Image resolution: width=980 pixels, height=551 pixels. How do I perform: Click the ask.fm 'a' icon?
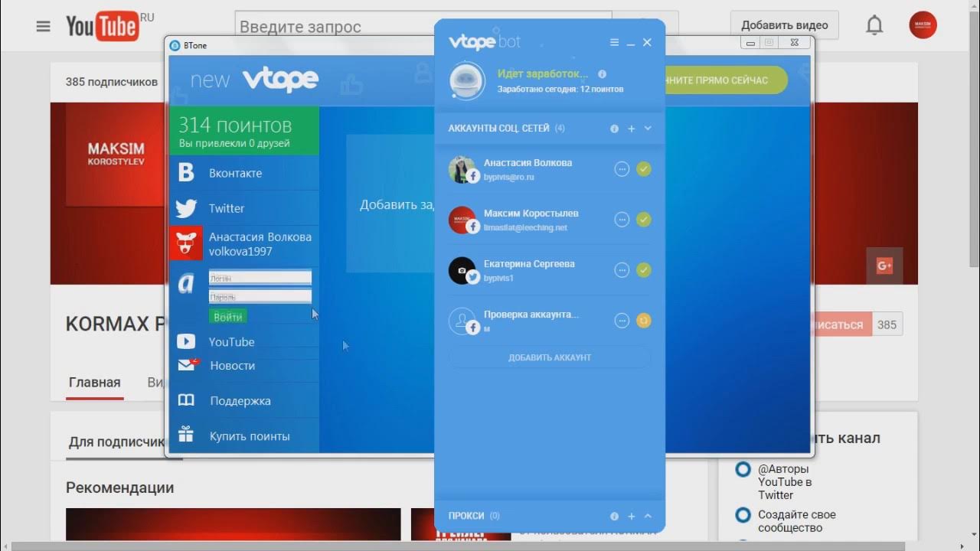pyautogui.click(x=186, y=284)
